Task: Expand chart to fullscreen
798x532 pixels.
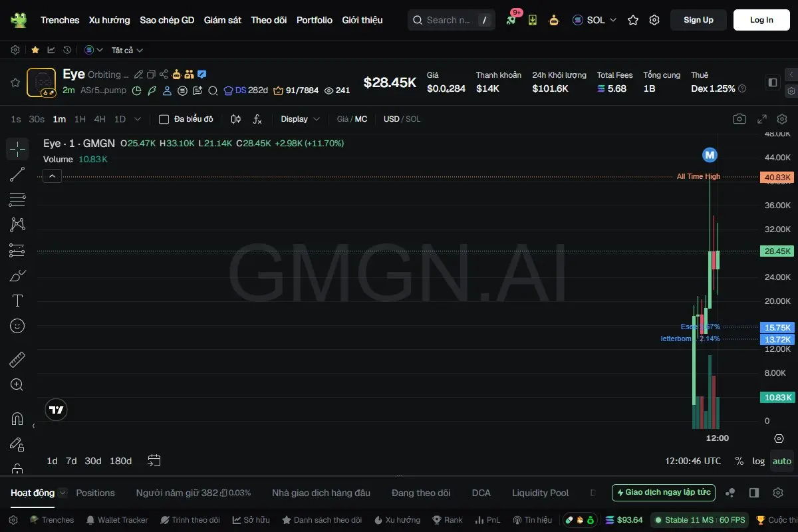Action: coord(762,119)
